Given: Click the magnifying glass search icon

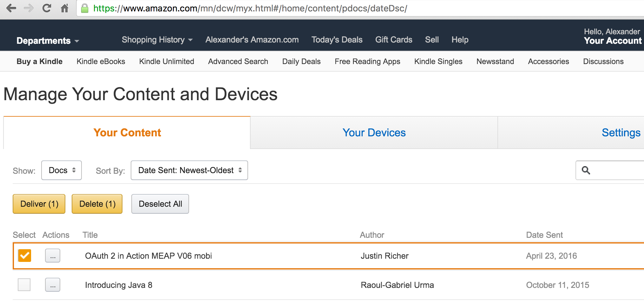Looking at the screenshot, I should [x=586, y=170].
